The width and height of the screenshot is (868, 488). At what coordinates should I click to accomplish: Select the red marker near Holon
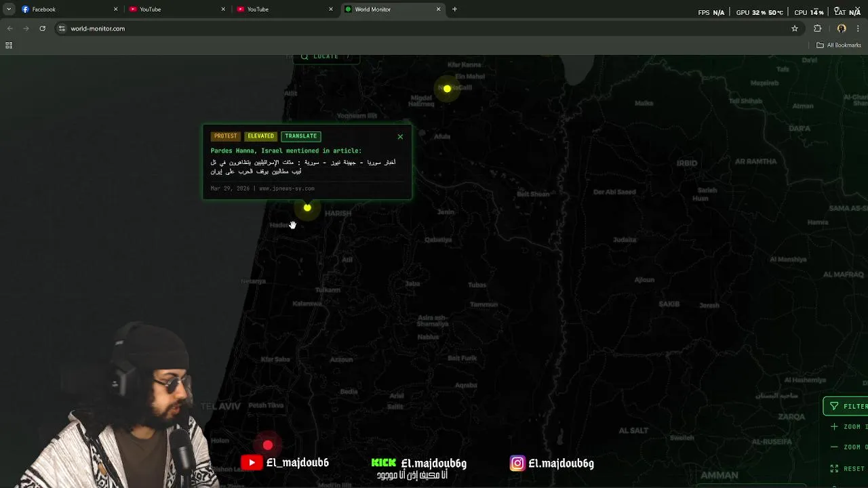pos(268,445)
